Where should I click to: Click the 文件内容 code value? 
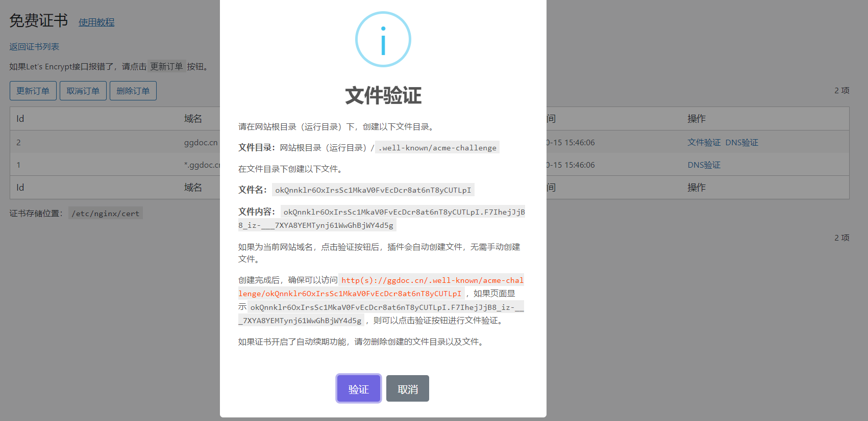click(x=382, y=219)
